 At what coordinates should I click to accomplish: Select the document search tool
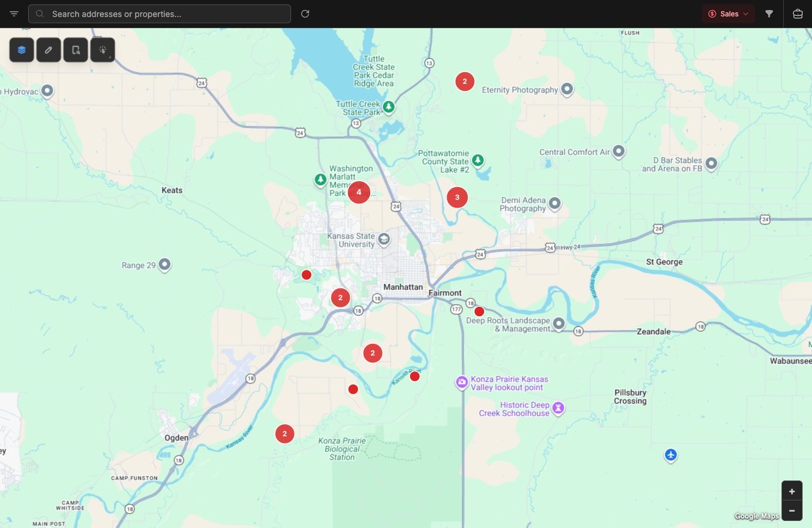click(76, 50)
